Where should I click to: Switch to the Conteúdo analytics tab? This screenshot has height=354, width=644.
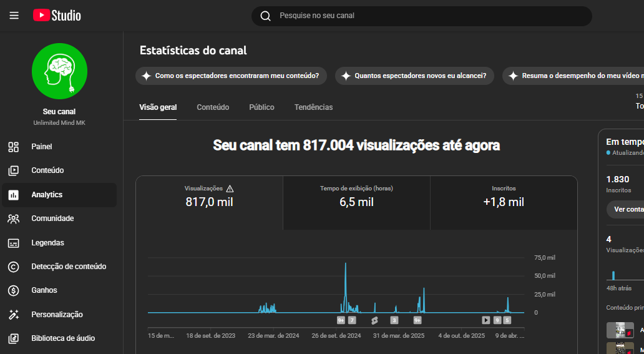pyautogui.click(x=213, y=107)
